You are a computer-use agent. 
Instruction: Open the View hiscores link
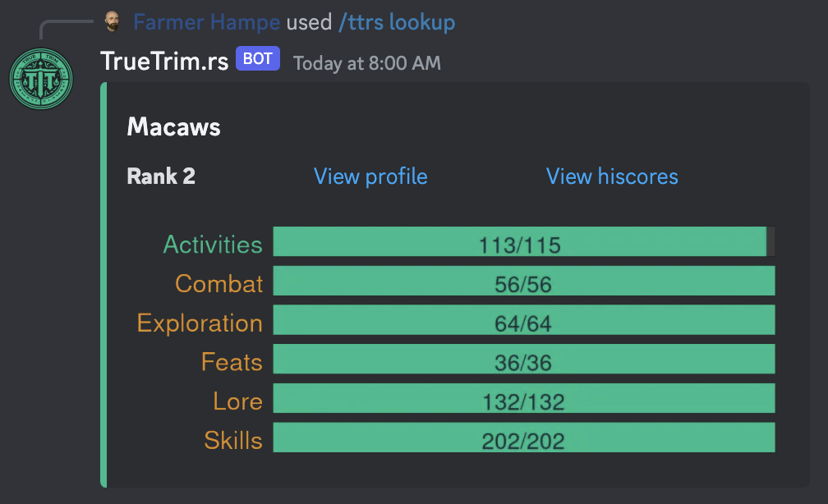click(612, 176)
